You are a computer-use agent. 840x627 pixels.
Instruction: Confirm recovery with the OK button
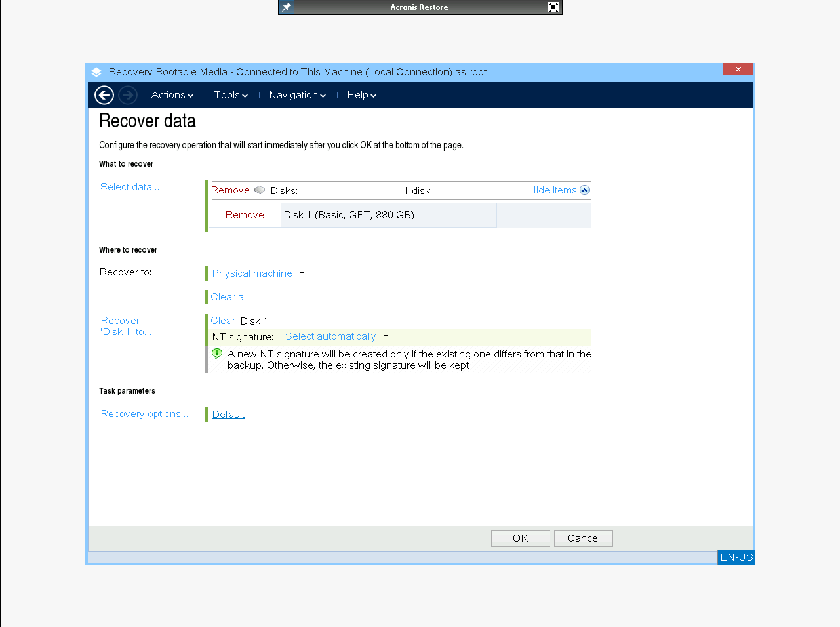tap(521, 538)
